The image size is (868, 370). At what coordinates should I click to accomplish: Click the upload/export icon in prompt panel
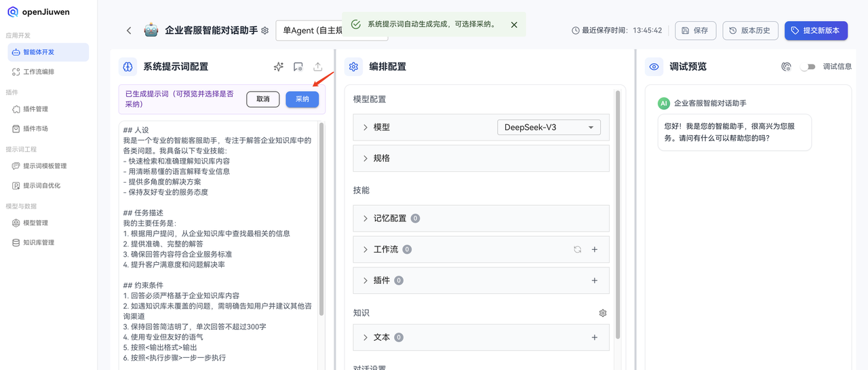[x=317, y=67]
